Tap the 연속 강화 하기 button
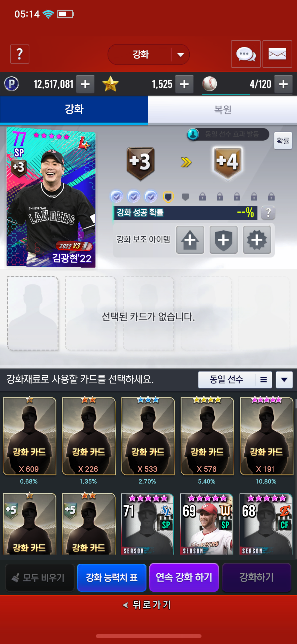This screenshot has height=644, width=297. click(x=184, y=577)
